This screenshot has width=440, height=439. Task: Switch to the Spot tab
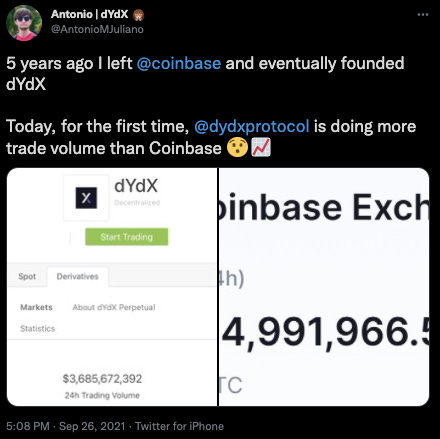click(27, 276)
